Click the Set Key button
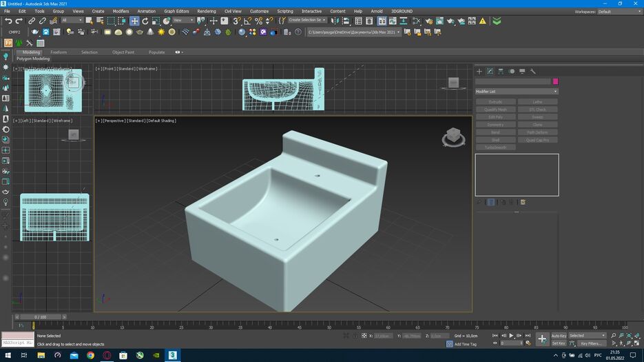 pos(559,343)
